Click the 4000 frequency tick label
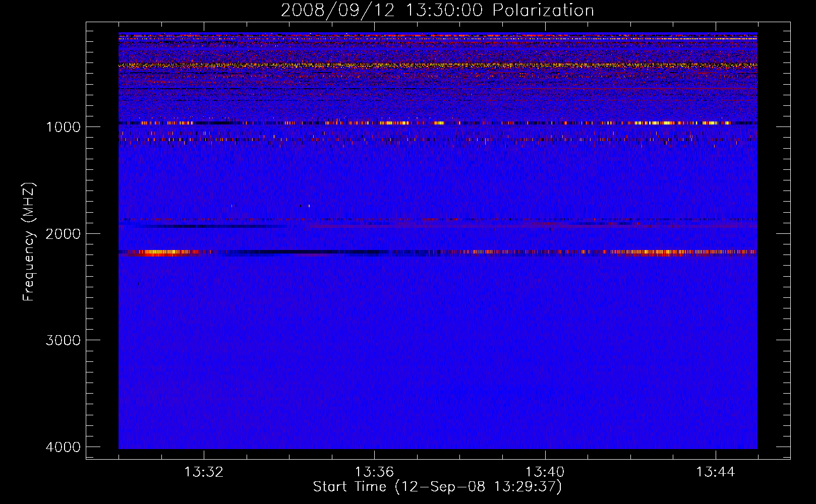 64,447
